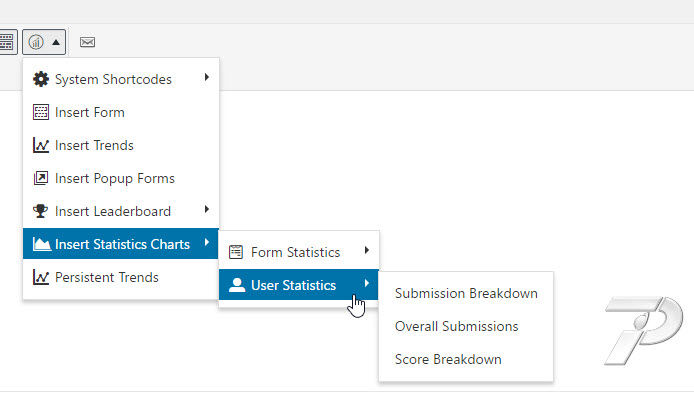This screenshot has height=408, width=694.
Task: Click the Insert Form grid icon
Action: (41, 112)
